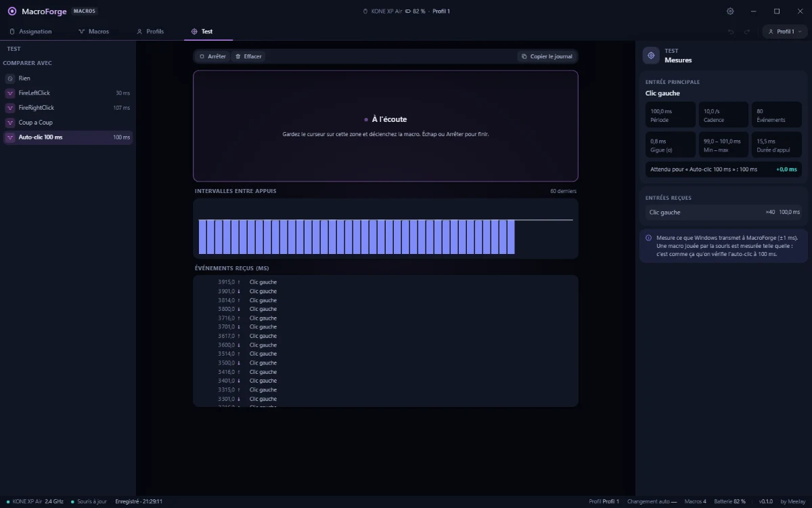Click the info icon in the Windows note
The width and height of the screenshot is (812, 508).
click(649, 238)
